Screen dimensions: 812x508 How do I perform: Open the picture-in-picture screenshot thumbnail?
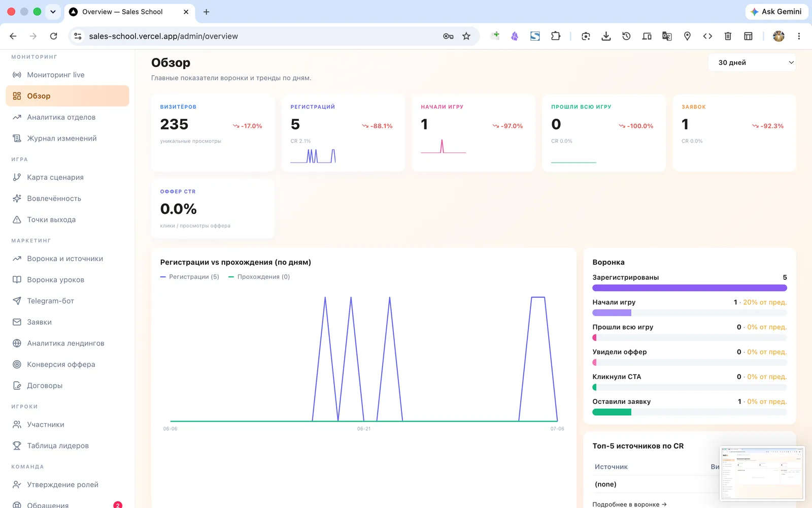point(762,474)
